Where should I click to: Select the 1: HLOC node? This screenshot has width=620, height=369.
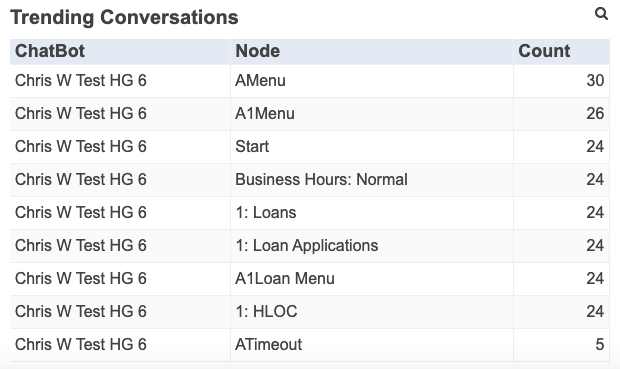click(266, 311)
